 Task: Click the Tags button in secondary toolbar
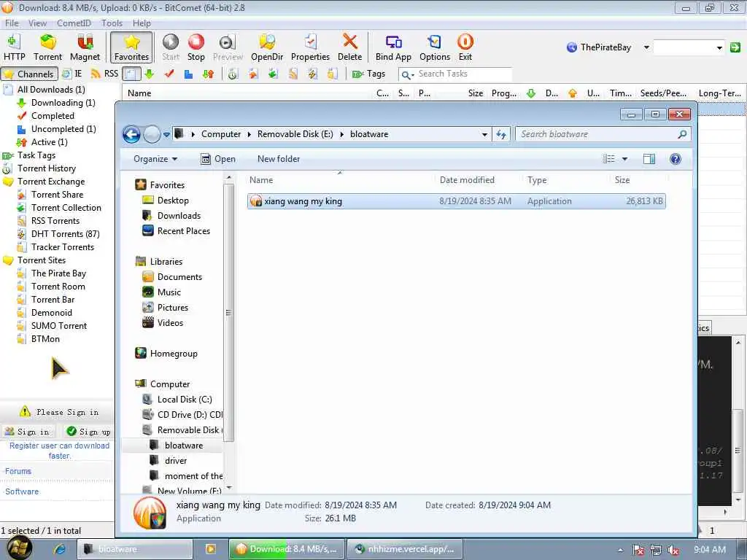368,74
